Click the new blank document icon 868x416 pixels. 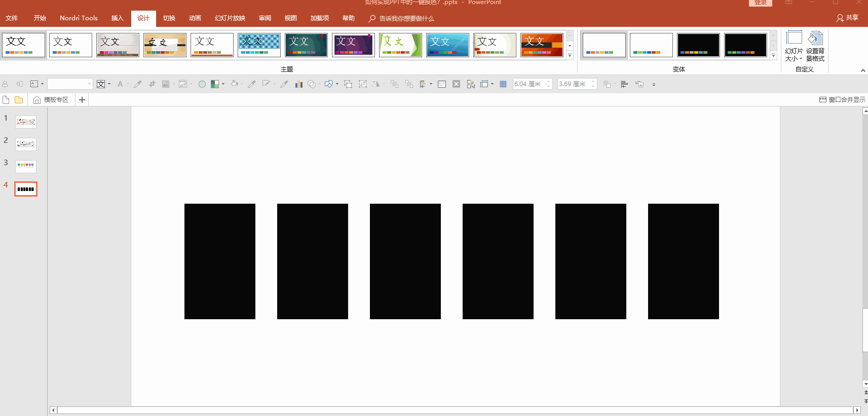(6, 100)
